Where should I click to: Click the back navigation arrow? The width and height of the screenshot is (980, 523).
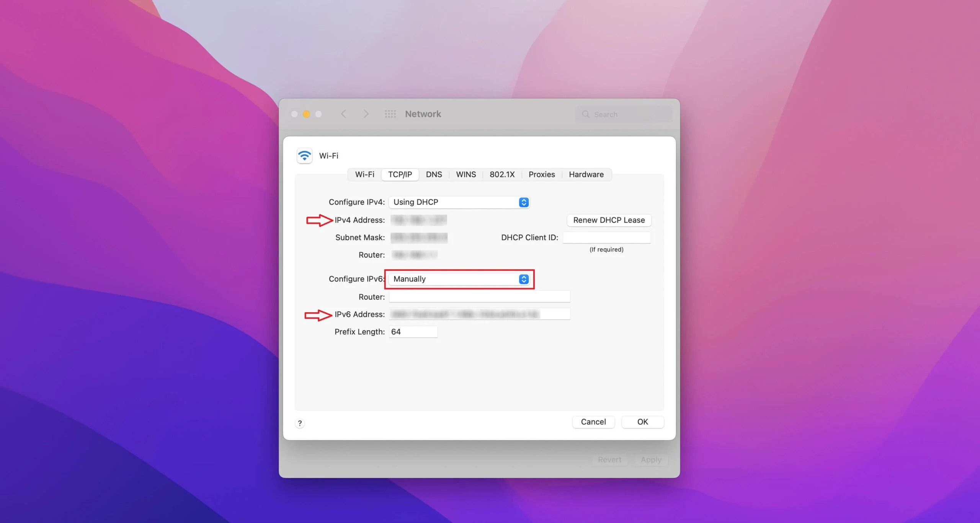(x=343, y=114)
